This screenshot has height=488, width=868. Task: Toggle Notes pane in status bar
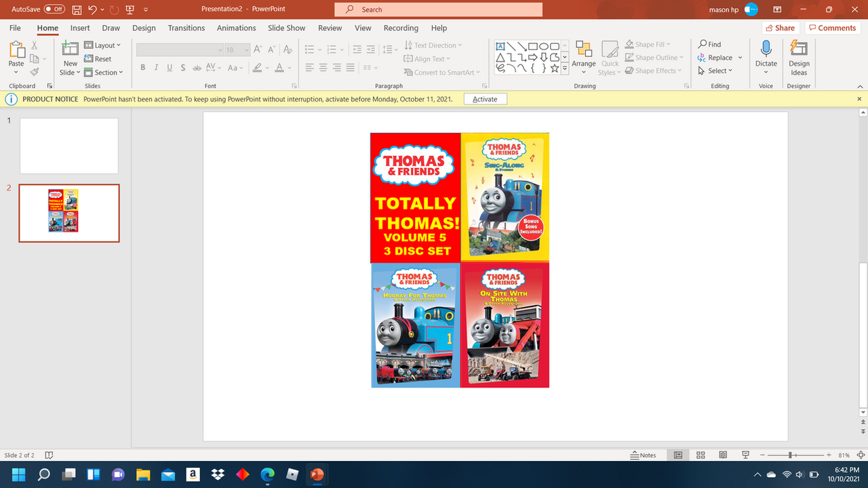tap(643, 455)
